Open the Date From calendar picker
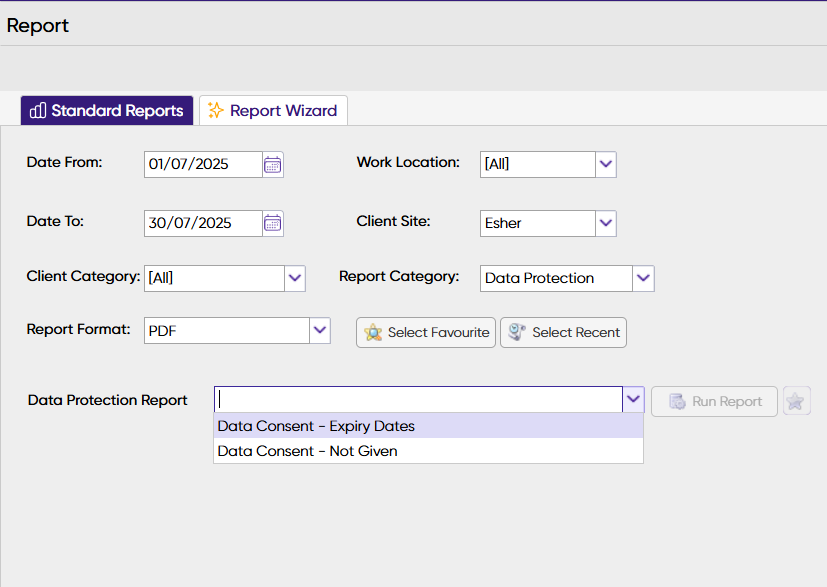The image size is (827, 587). click(273, 165)
